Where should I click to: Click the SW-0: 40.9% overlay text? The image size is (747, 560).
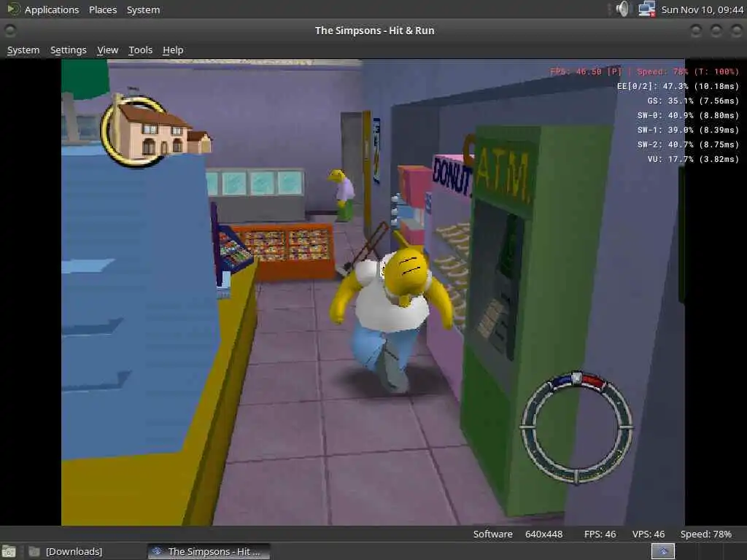688,115
